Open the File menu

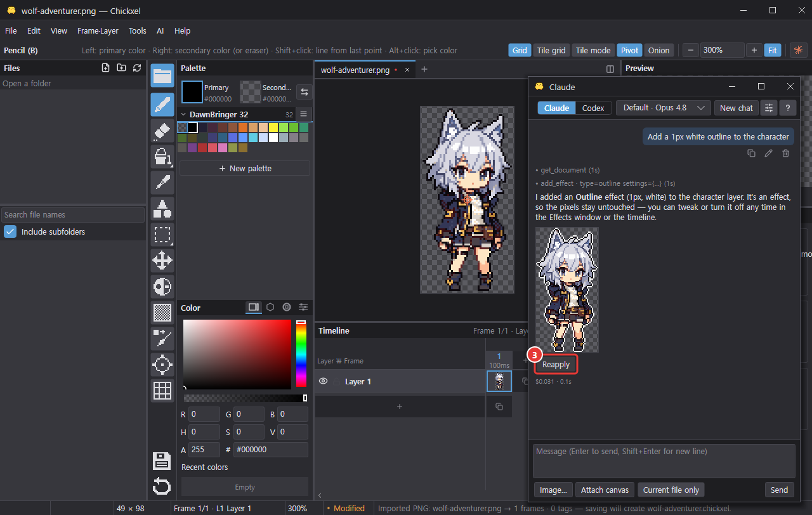pos(11,30)
